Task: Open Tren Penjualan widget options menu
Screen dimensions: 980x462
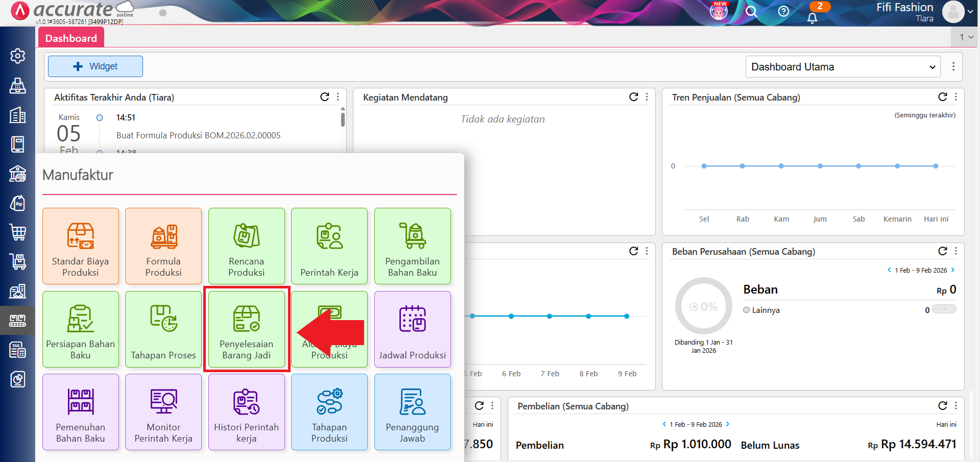Action: pos(956,97)
